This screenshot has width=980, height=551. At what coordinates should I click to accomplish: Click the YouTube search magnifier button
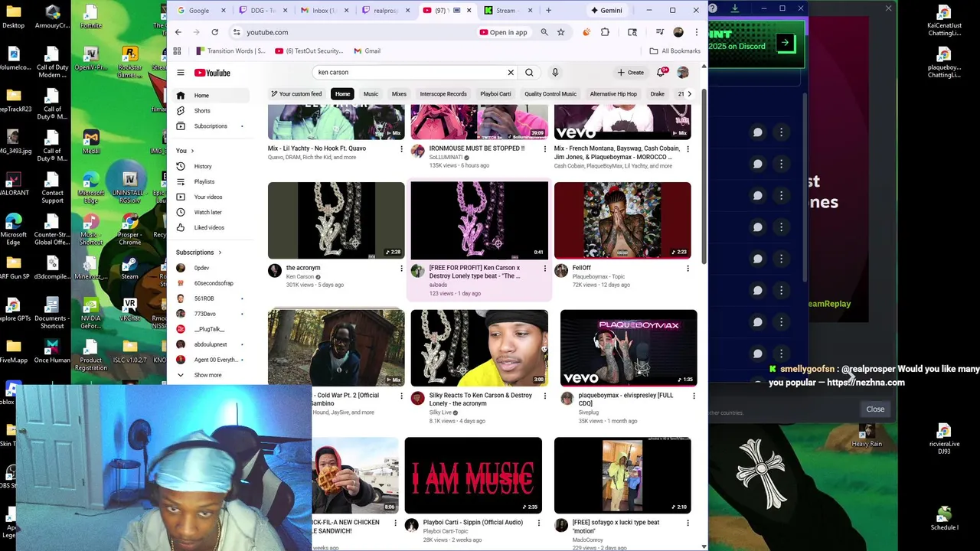coord(529,73)
